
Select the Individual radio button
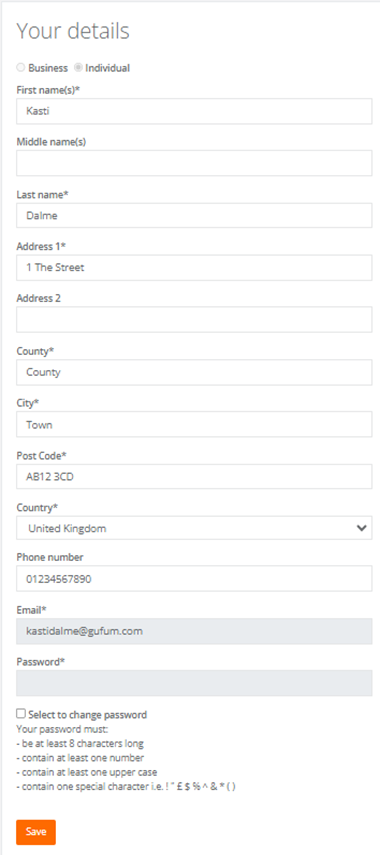(x=79, y=68)
